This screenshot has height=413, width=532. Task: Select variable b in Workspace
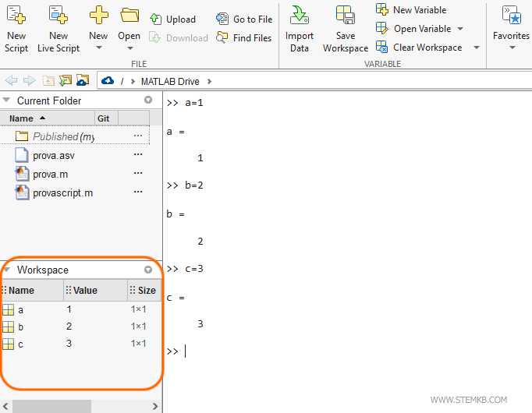click(x=21, y=327)
